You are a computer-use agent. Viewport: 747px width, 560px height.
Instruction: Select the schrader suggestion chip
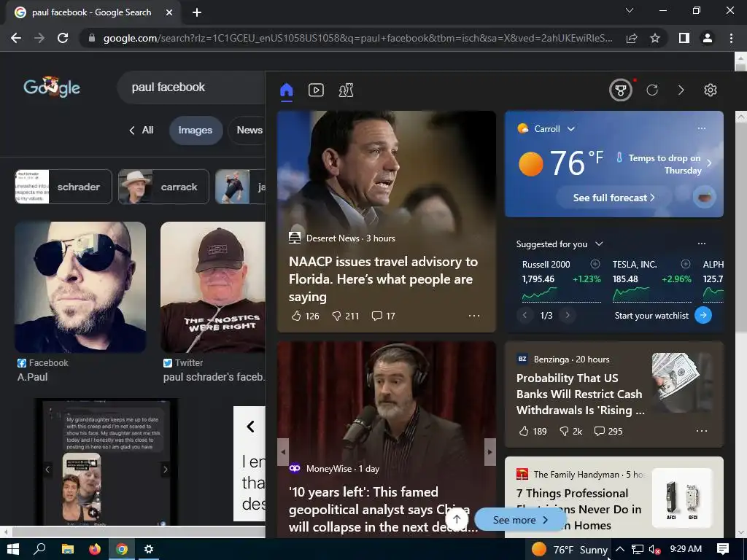63,187
